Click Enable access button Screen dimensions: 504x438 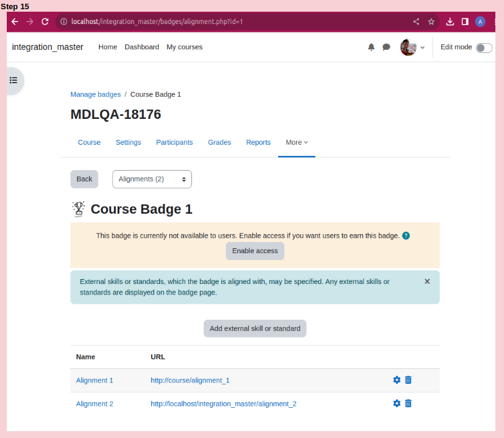pyautogui.click(x=255, y=251)
